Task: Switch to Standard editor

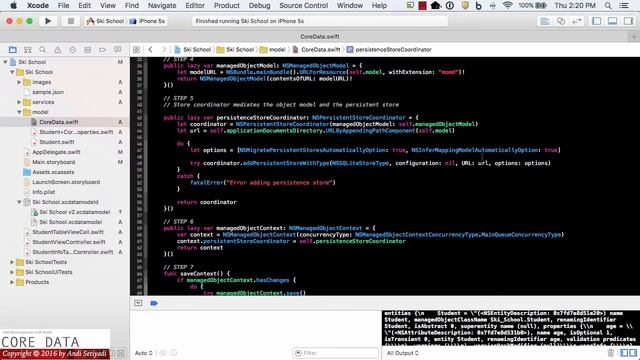Action: [545, 21]
